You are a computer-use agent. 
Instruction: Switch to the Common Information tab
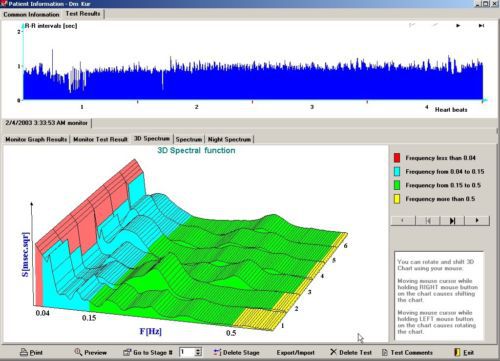(31, 14)
